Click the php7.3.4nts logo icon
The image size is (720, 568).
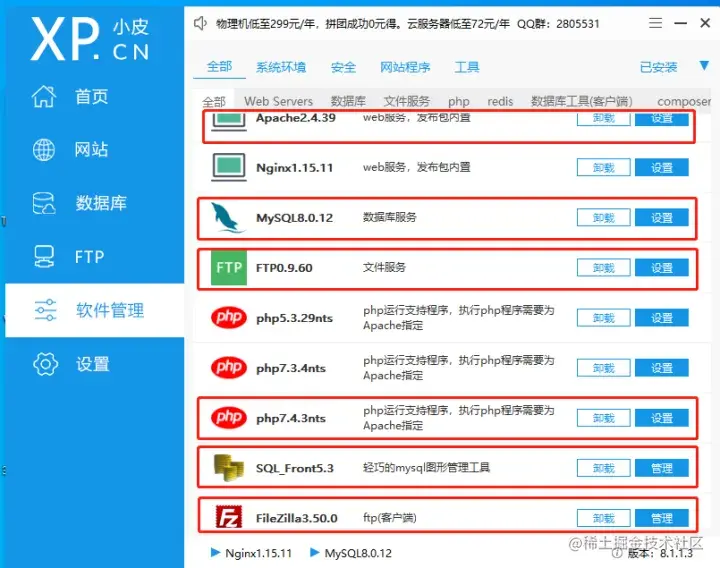(229, 367)
